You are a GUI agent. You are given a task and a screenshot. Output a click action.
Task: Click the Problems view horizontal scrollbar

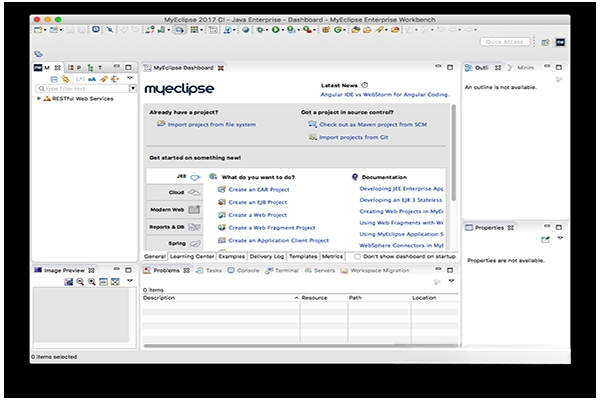pyautogui.click(x=301, y=346)
